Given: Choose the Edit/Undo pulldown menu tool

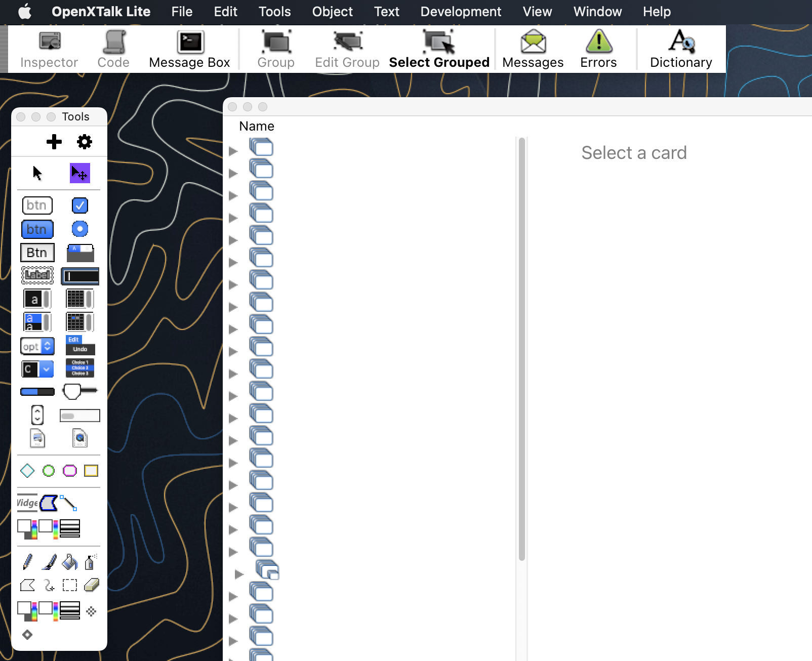Looking at the screenshot, I should coord(80,345).
